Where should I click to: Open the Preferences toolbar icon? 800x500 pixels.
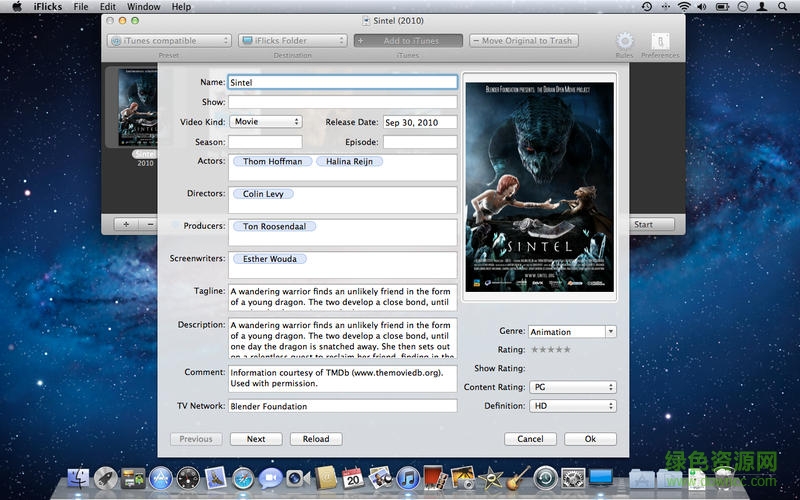(x=659, y=41)
